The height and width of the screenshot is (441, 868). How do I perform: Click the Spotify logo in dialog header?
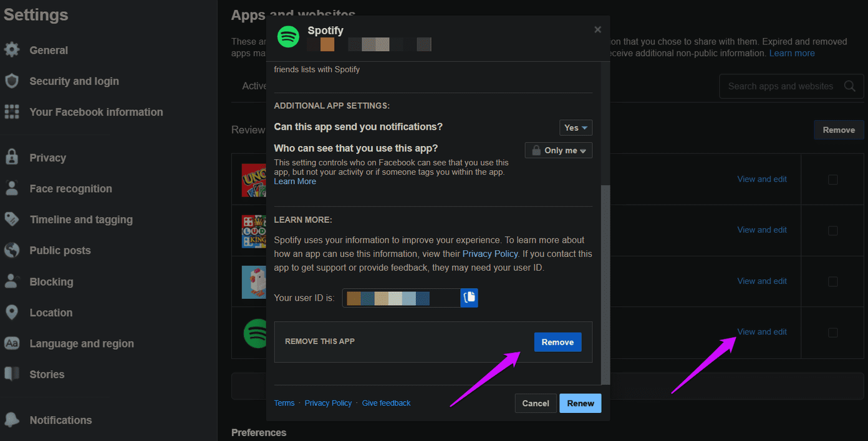pyautogui.click(x=288, y=36)
